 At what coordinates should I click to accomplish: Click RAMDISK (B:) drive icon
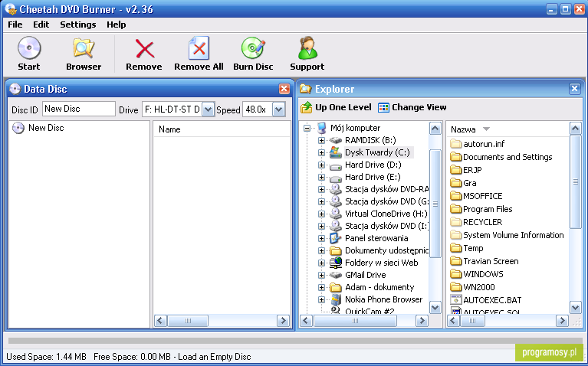[x=336, y=140]
